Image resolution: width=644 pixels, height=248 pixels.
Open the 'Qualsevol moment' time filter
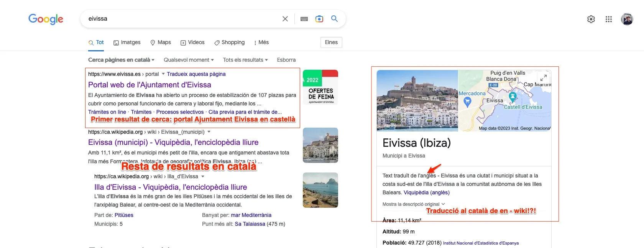pos(189,60)
